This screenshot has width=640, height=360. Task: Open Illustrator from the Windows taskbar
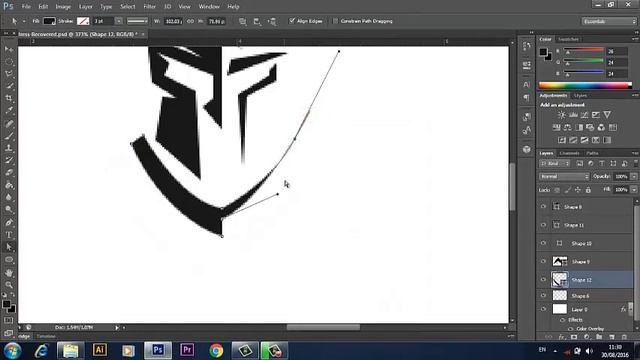point(100,350)
